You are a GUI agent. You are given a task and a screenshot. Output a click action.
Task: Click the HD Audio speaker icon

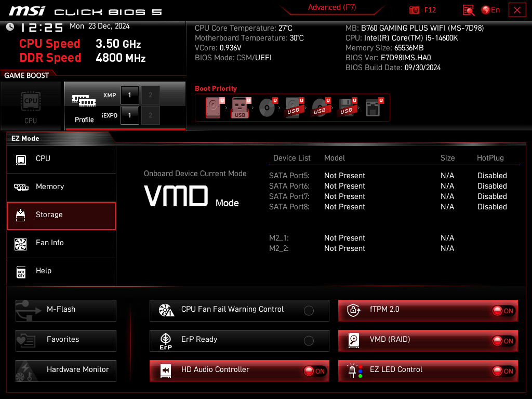pyautogui.click(x=166, y=371)
